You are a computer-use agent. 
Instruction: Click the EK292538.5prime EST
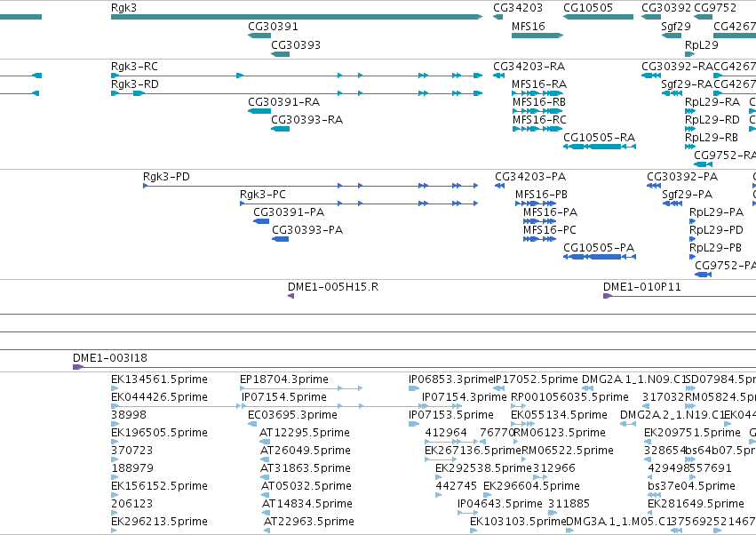439,477
